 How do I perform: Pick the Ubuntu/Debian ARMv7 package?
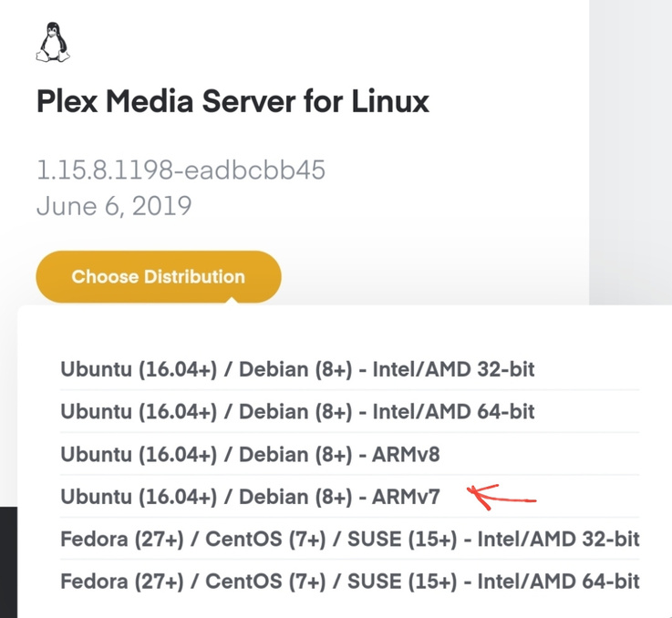click(x=250, y=497)
